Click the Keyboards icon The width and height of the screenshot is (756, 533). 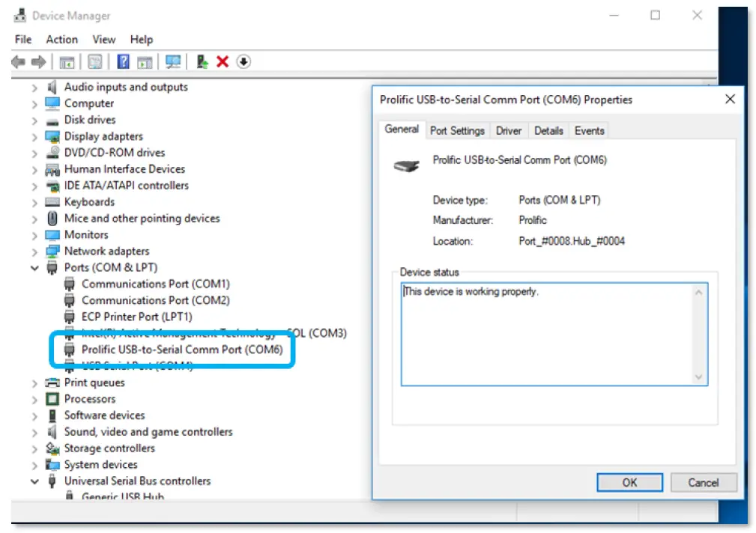point(52,202)
